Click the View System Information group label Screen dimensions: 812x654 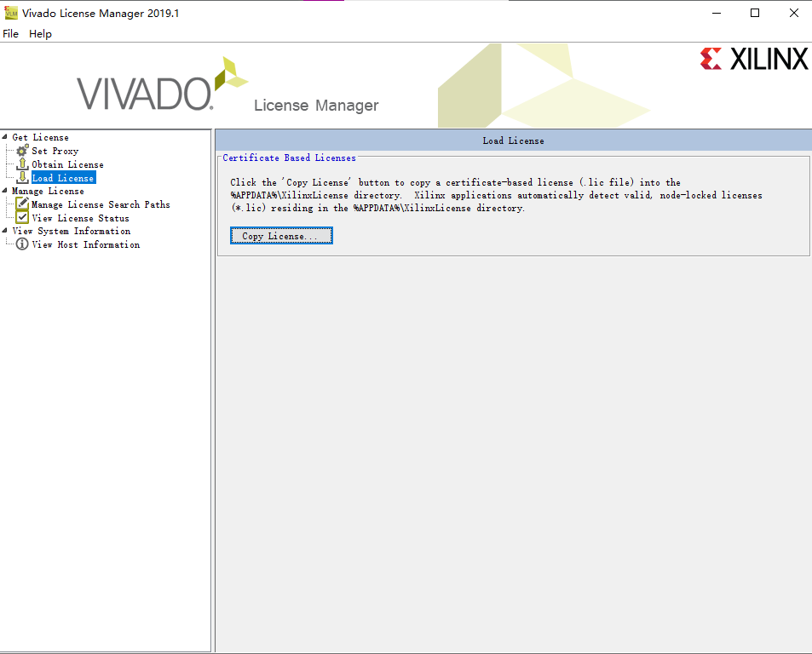point(71,231)
